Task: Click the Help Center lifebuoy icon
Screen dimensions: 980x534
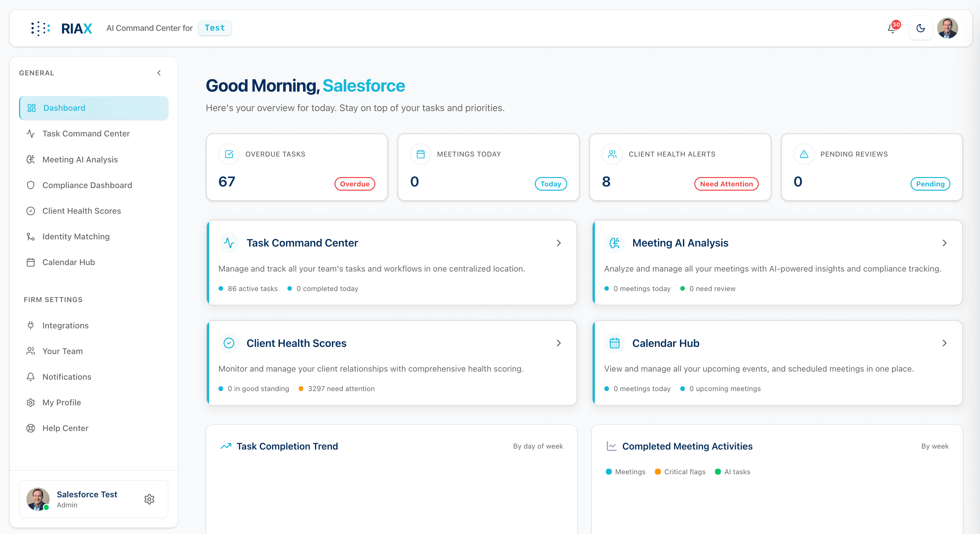Action: click(31, 428)
